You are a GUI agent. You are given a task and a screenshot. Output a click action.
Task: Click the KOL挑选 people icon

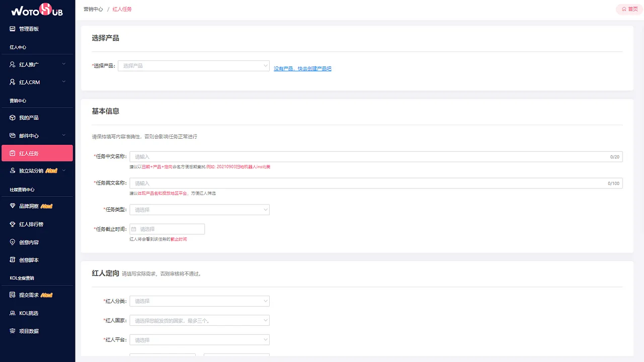pyautogui.click(x=12, y=313)
